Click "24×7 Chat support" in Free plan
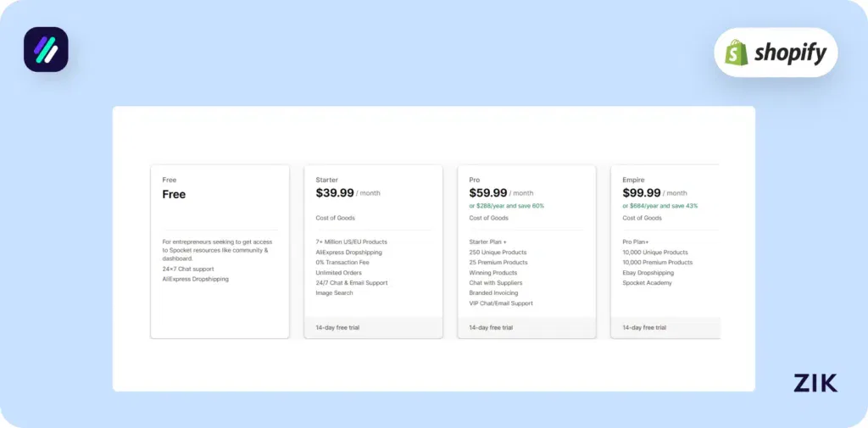 tap(188, 270)
